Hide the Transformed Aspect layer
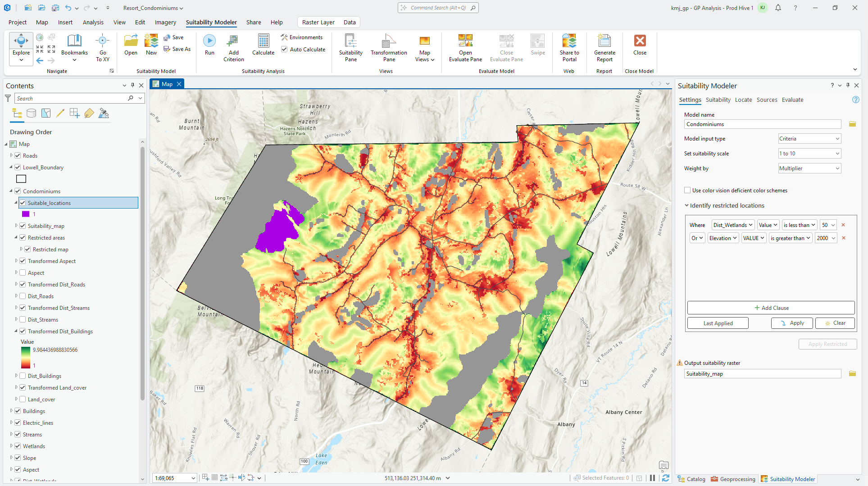The width and height of the screenshot is (868, 486). [x=23, y=261]
